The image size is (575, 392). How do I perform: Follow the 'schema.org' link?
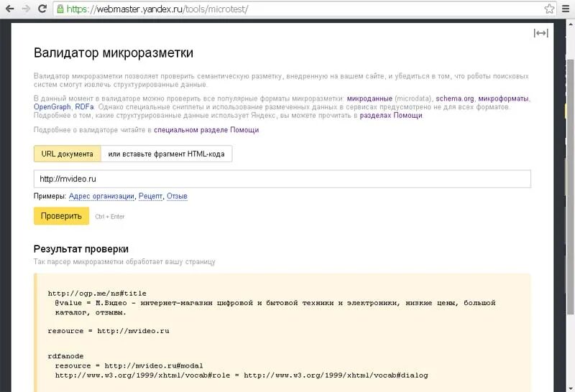tap(455, 98)
